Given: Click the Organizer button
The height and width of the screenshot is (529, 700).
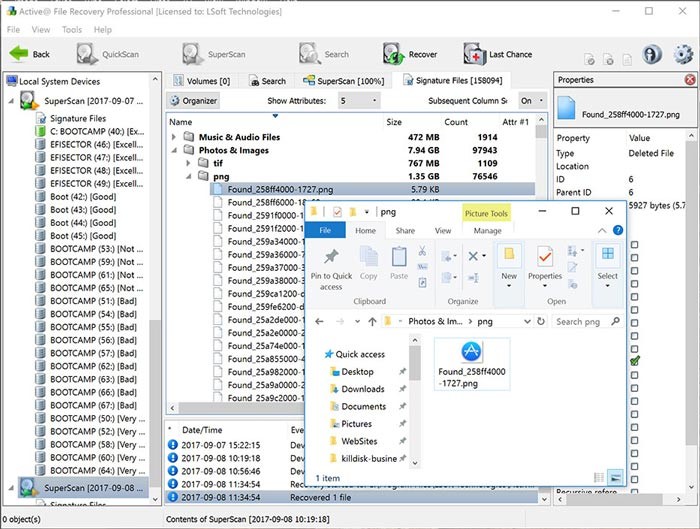Looking at the screenshot, I should pos(194,101).
